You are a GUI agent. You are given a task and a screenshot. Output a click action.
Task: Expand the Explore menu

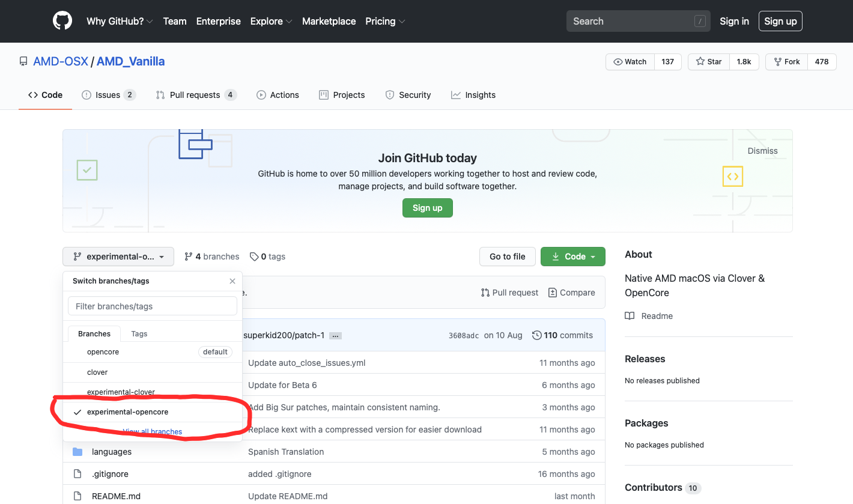(272, 21)
